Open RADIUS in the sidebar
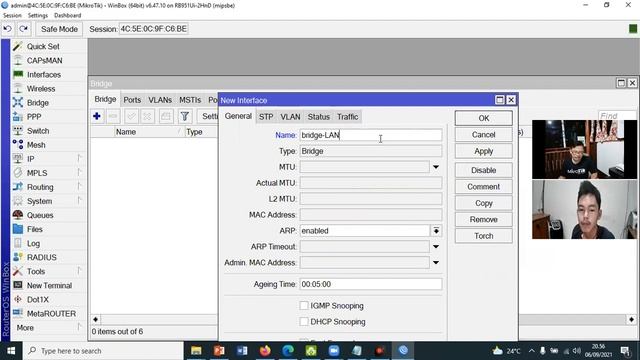The height and width of the screenshot is (360, 640). coord(42,258)
